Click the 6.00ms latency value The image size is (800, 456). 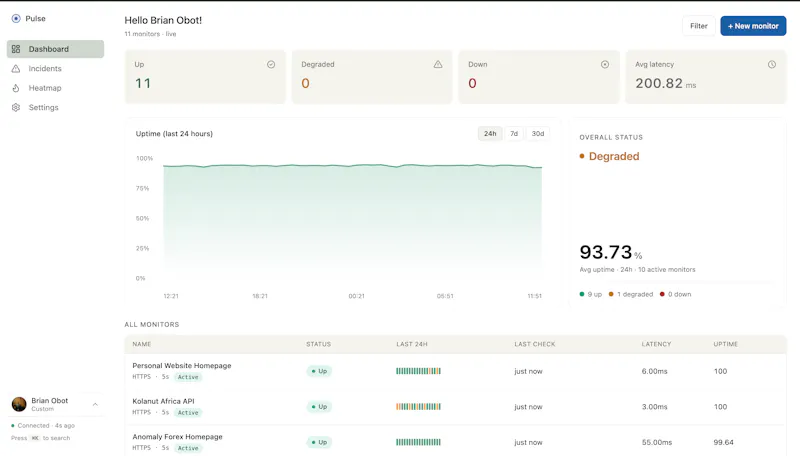click(655, 371)
